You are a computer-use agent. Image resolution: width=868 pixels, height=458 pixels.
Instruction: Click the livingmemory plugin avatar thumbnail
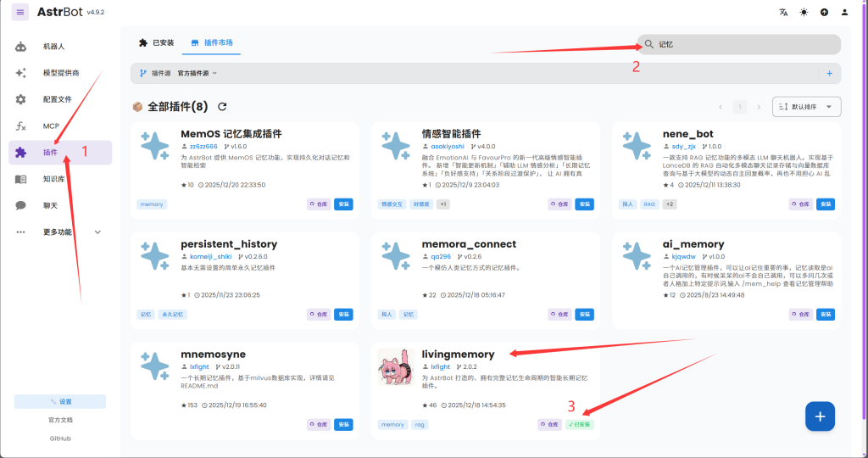395,366
